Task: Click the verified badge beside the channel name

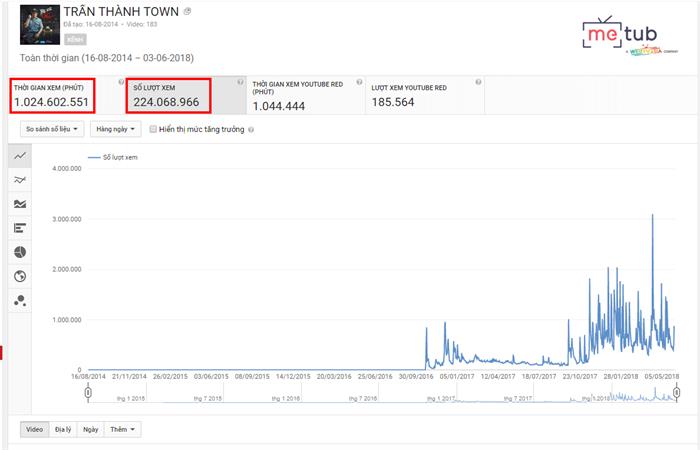Action: pos(188,11)
